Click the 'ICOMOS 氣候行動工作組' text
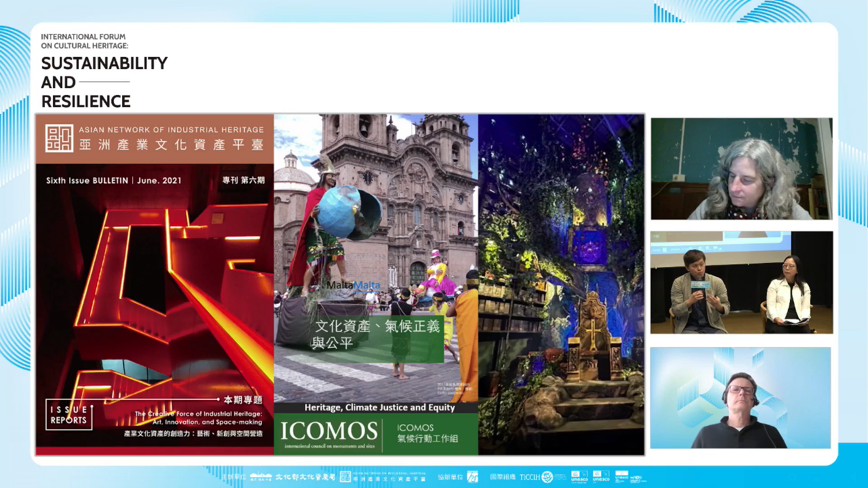 point(427,433)
